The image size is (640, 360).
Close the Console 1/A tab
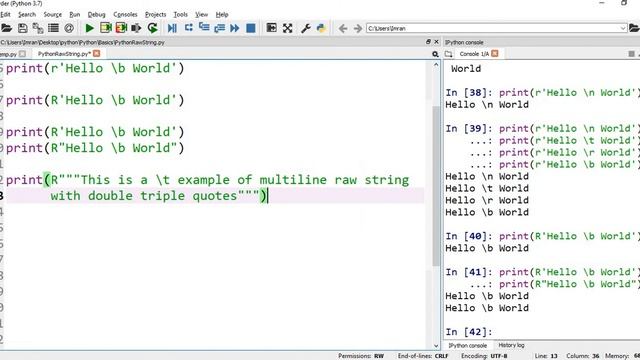click(495, 53)
